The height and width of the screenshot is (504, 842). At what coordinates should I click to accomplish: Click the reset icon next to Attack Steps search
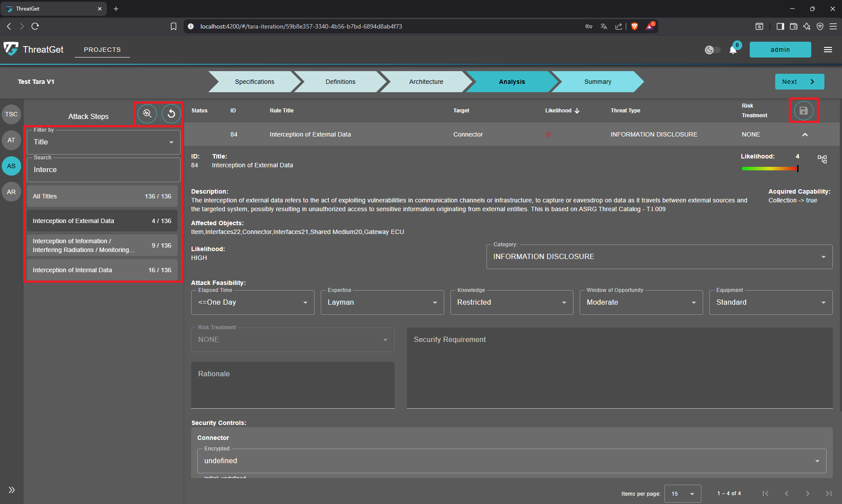point(171,114)
